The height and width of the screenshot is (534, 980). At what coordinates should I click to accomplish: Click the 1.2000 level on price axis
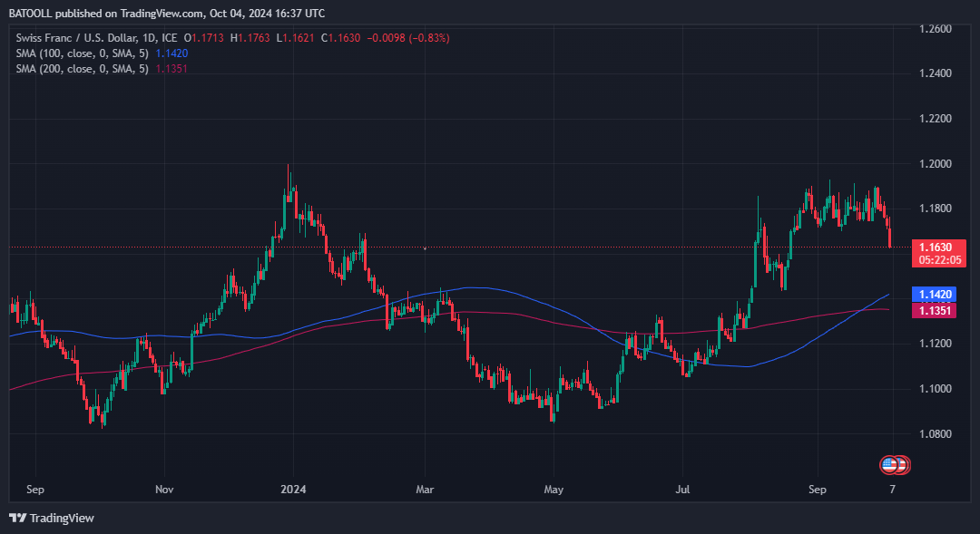coord(935,164)
